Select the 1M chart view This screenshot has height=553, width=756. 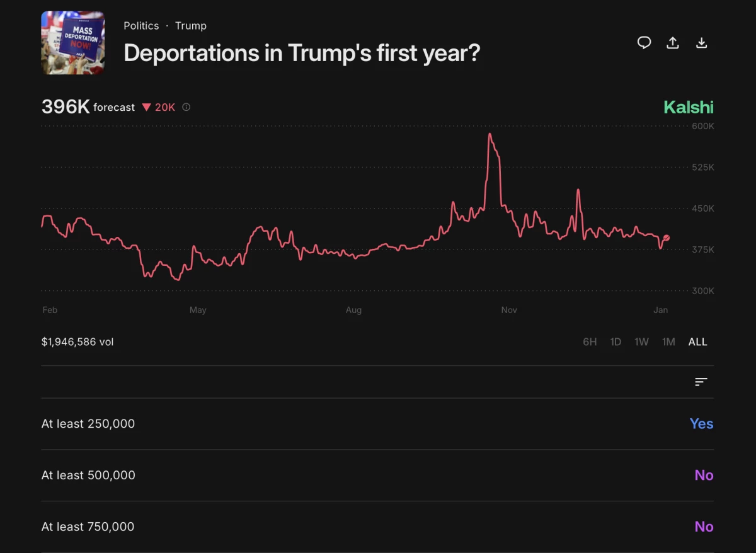coord(668,341)
